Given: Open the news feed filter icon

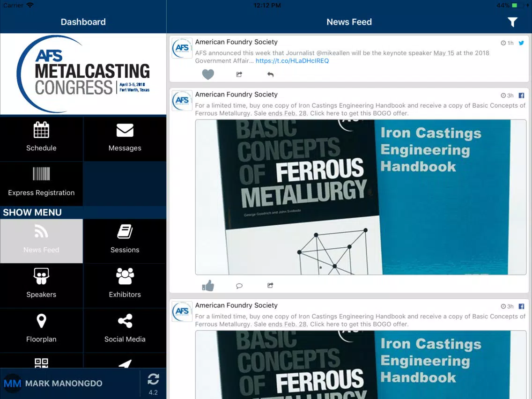Looking at the screenshot, I should 512,22.
